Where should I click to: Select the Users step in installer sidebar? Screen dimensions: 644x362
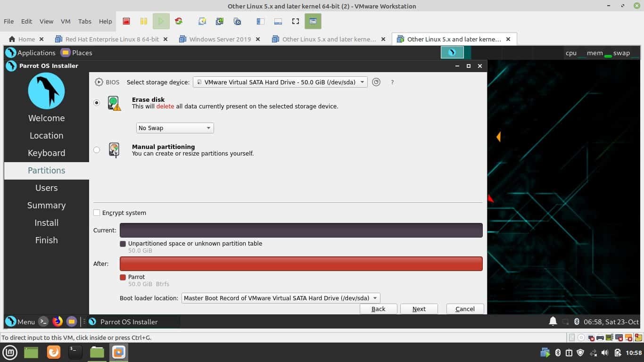(46, 188)
